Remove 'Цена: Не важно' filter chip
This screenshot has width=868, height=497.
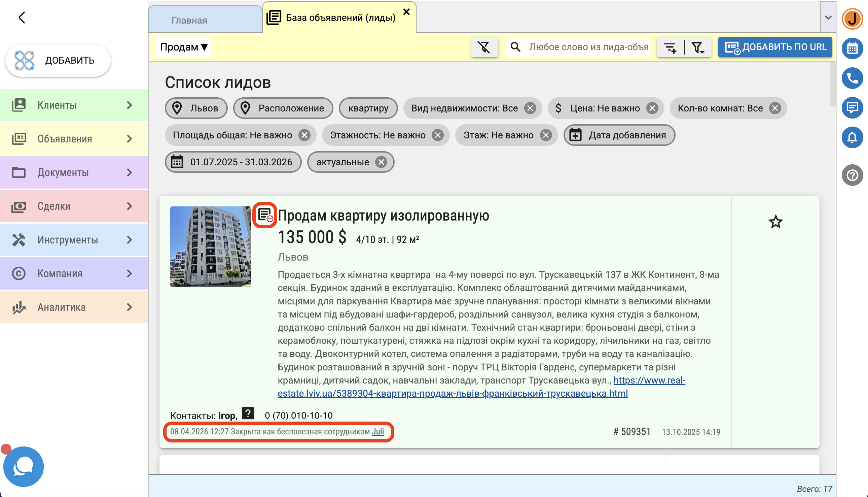click(x=652, y=108)
